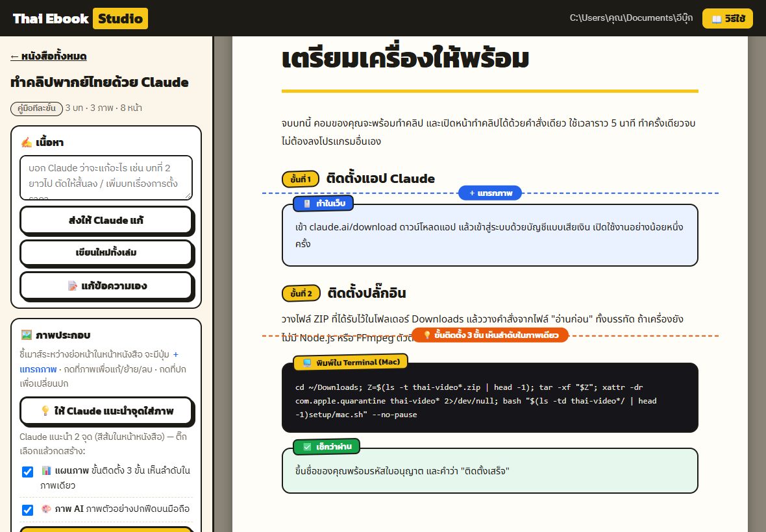Uncheck the แผนภาพ ขั้นติดตั้ง 3 ขั้น checkbox
Screen dimensions: 766x532
[27, 472]
